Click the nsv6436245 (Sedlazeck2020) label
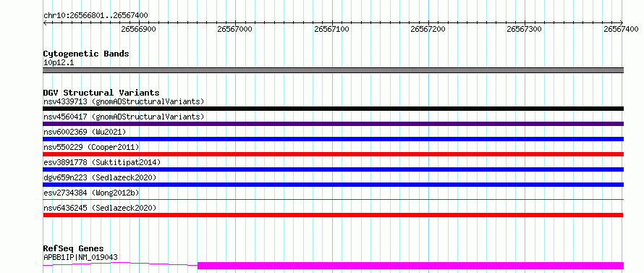This screenshot has width=644, height=273. (x=100, y=208)
